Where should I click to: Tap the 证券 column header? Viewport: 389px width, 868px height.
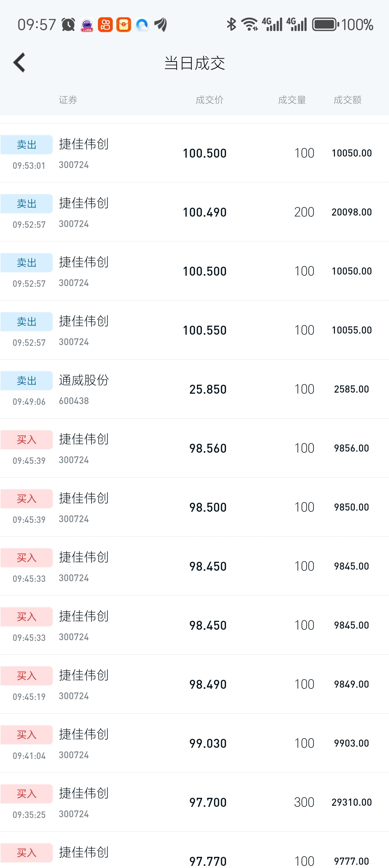click(68, 100)
